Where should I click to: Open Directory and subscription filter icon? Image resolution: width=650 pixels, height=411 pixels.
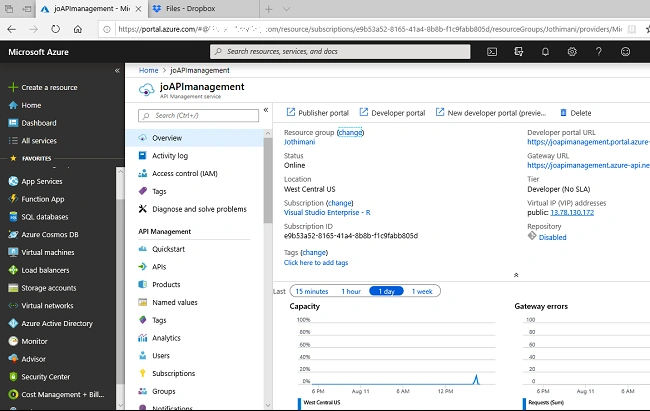click(x=518, y=52)
